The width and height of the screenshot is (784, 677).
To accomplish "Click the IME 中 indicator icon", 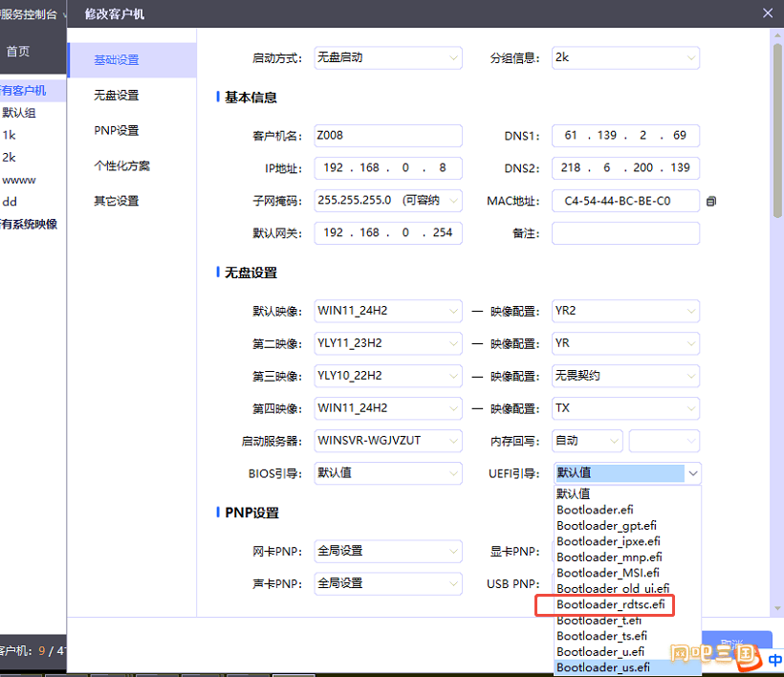I will pyautogui.click(x=775, y=660).
